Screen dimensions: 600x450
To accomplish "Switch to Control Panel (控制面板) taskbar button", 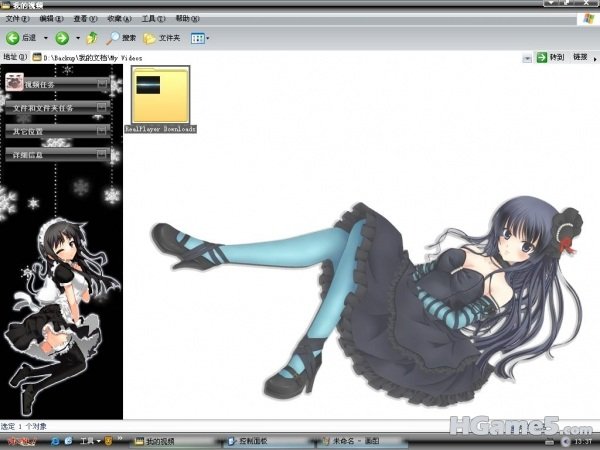I will 267,442.
